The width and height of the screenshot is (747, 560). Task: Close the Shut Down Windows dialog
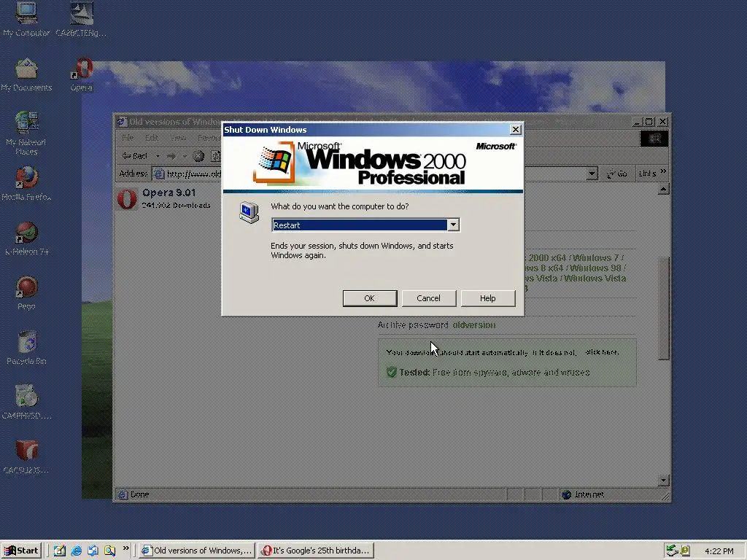pyautogui.click(x=516, y=130)
